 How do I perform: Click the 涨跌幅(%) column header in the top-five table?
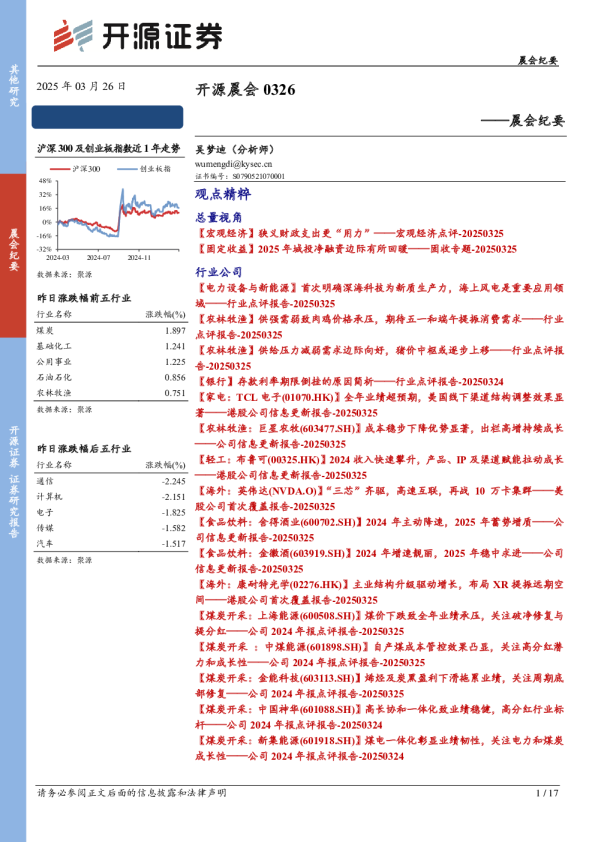(x=165, y=314)
